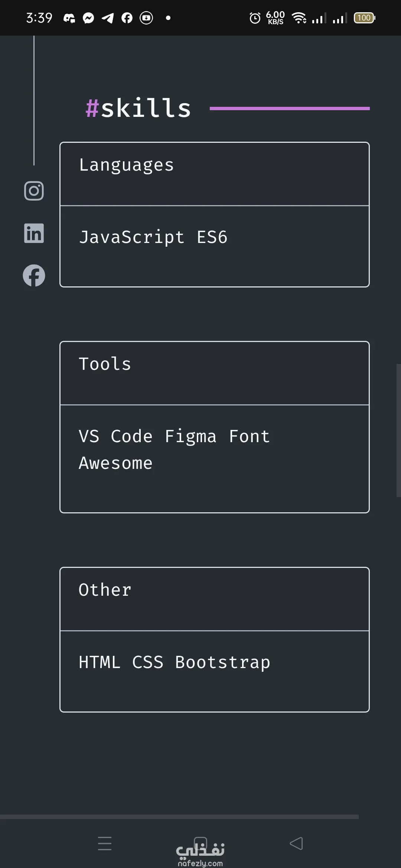Tap the Messenger notification icon in status bar
Viewport: 401px width, 868px height.
click(x=88, y=18)
